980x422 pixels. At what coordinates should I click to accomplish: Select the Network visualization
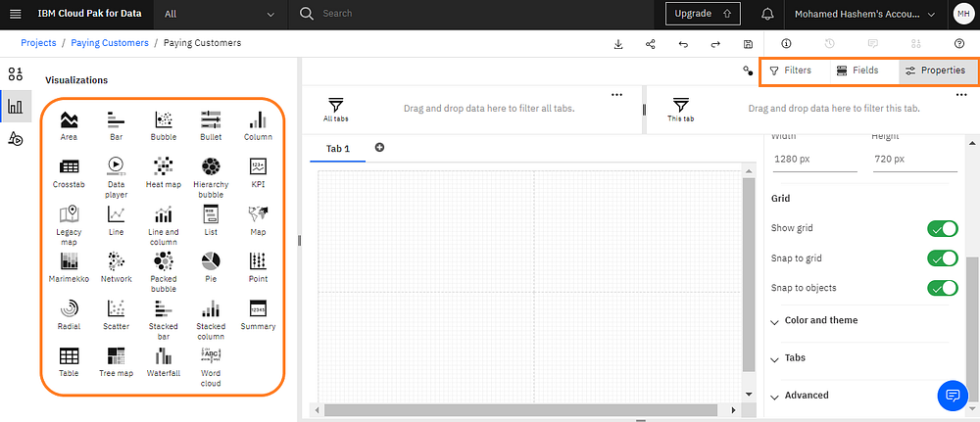point(117,268)
